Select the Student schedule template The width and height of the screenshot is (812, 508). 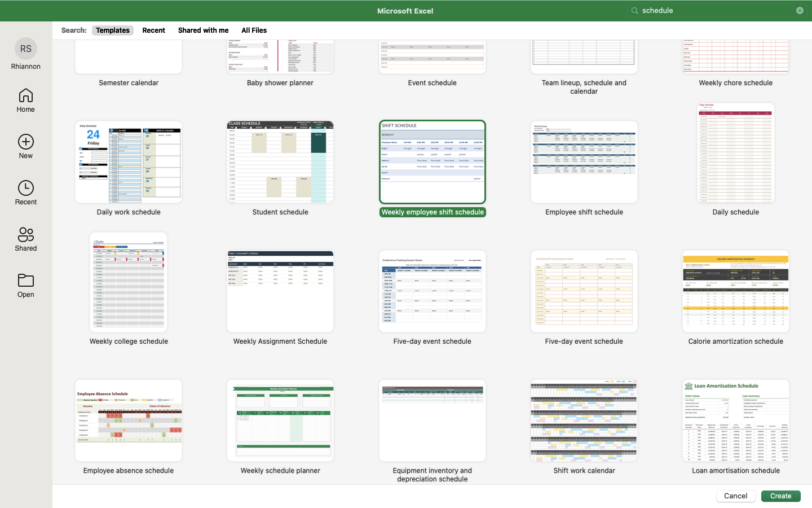(x=280, y=162)
